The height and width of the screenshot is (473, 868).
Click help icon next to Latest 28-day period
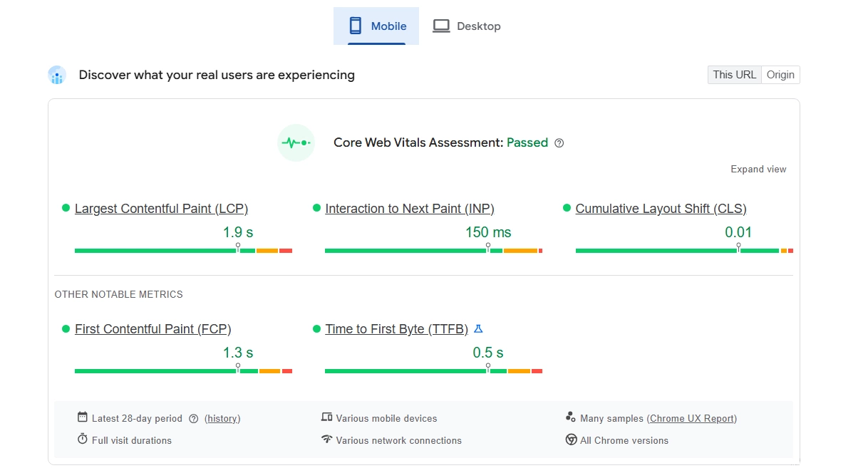click(x=193, y=419)
